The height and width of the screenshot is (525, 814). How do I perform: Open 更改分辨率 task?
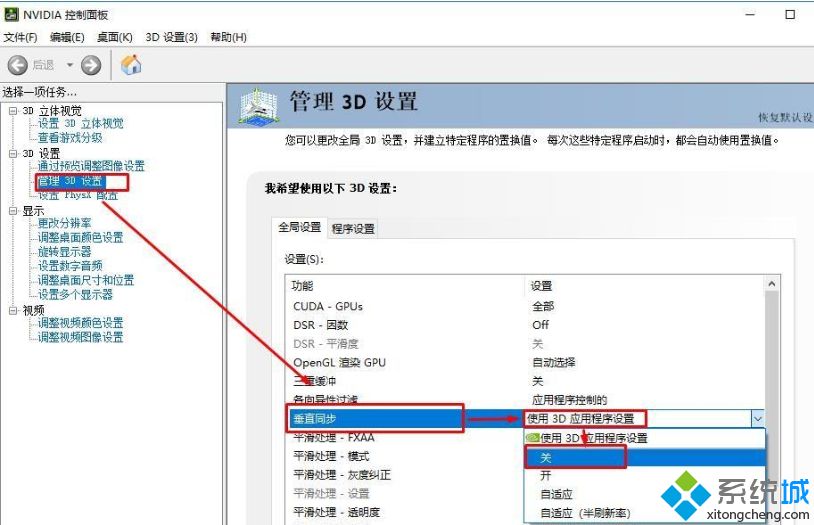[x=64, y=223]
